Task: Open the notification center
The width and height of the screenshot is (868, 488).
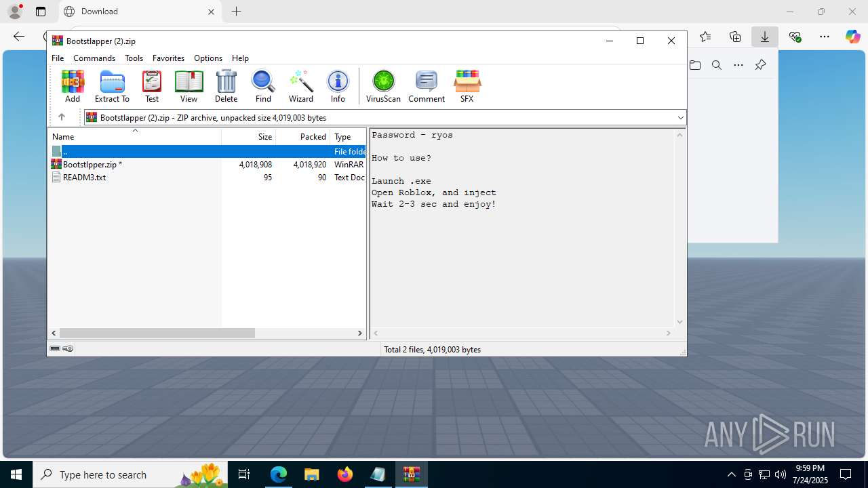Action: pos(846,474)
